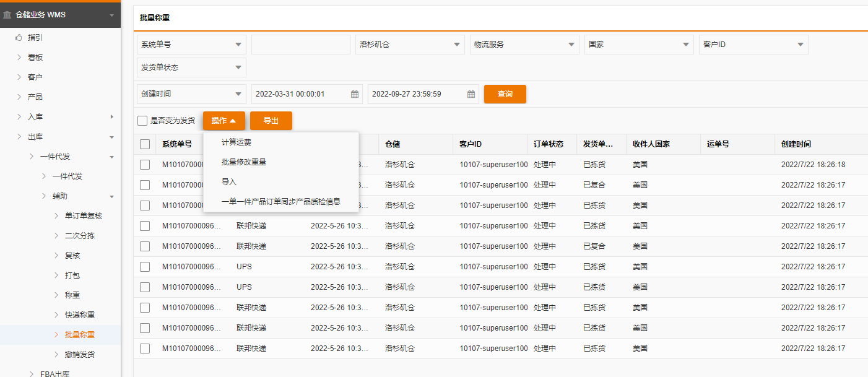Image resolution: width=868 pixels, height=377 pixels.
Task: Choose 计算运费 from the 操作 menu
Action: pyautogui.click(x=281, y=142)
